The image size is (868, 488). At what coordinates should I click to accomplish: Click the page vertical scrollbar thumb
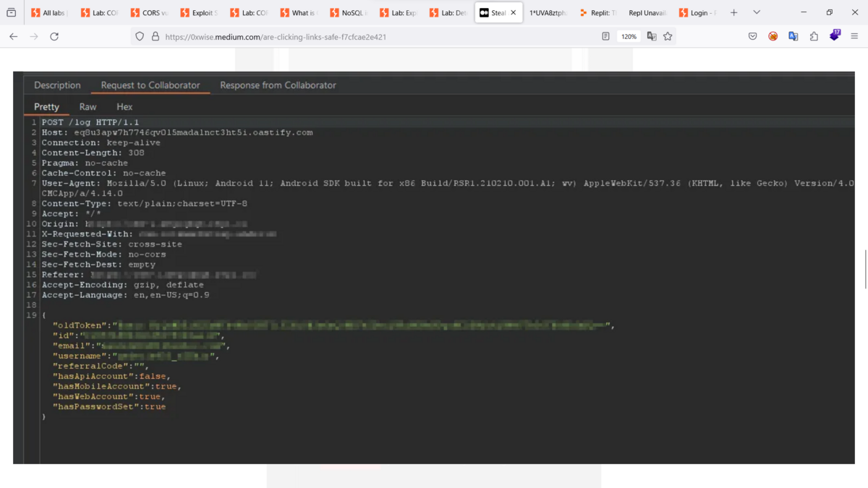[865, 269]
